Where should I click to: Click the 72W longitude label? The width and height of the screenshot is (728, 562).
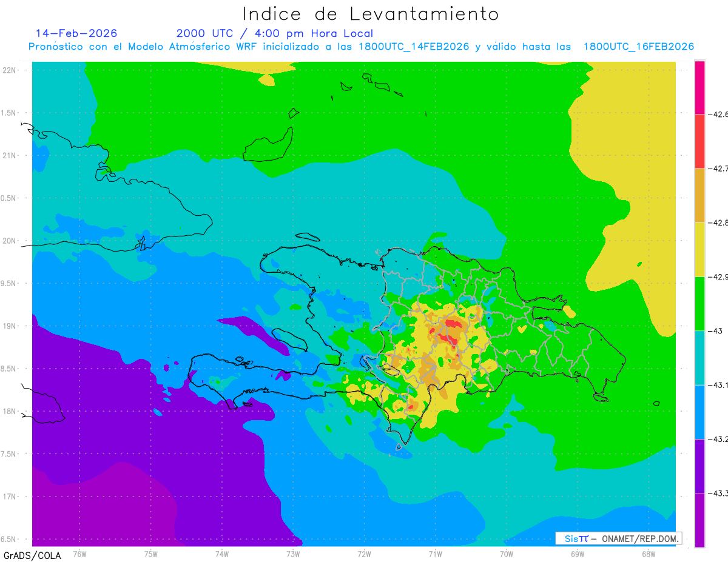tap(364, 554)
